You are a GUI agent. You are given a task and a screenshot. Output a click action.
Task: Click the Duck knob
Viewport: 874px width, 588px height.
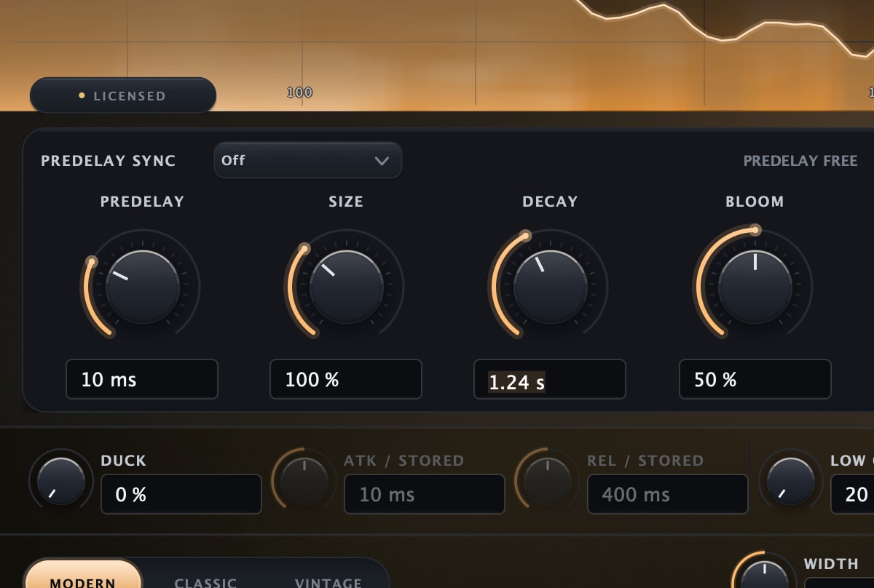point(61,481)
